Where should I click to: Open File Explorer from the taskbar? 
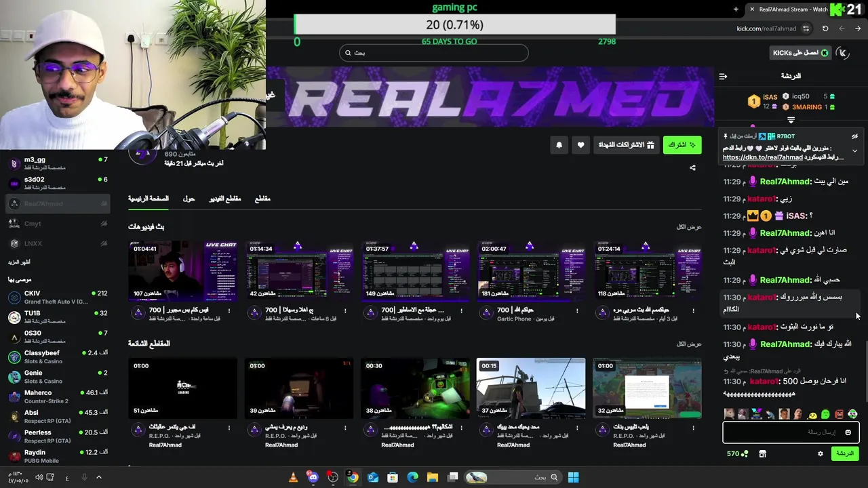(x=433, y=477)
